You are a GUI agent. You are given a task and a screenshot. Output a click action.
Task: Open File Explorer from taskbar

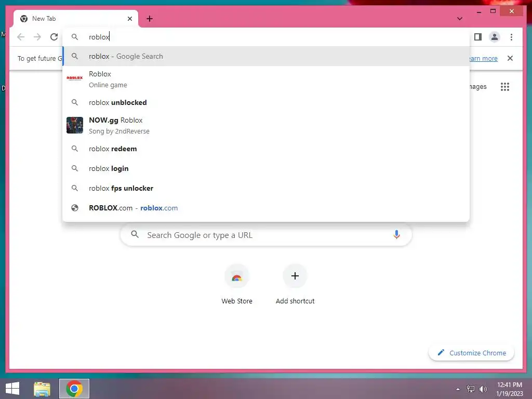point(42,389)
